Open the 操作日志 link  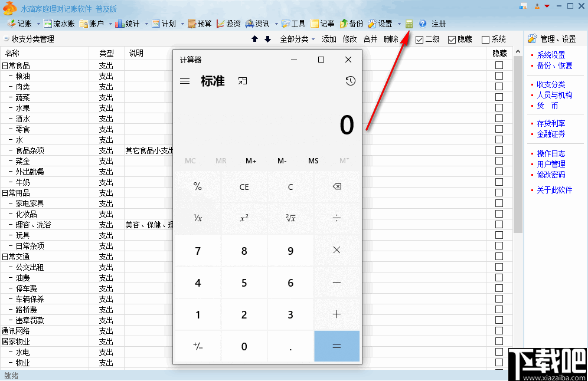(551, 153)
